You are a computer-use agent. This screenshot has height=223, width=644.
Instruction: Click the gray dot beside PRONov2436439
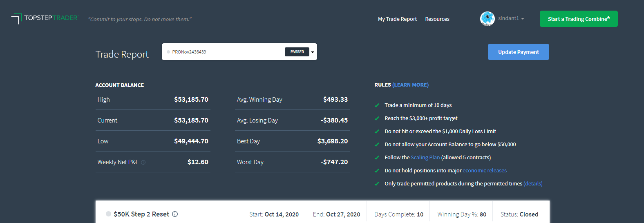point(168,52)
